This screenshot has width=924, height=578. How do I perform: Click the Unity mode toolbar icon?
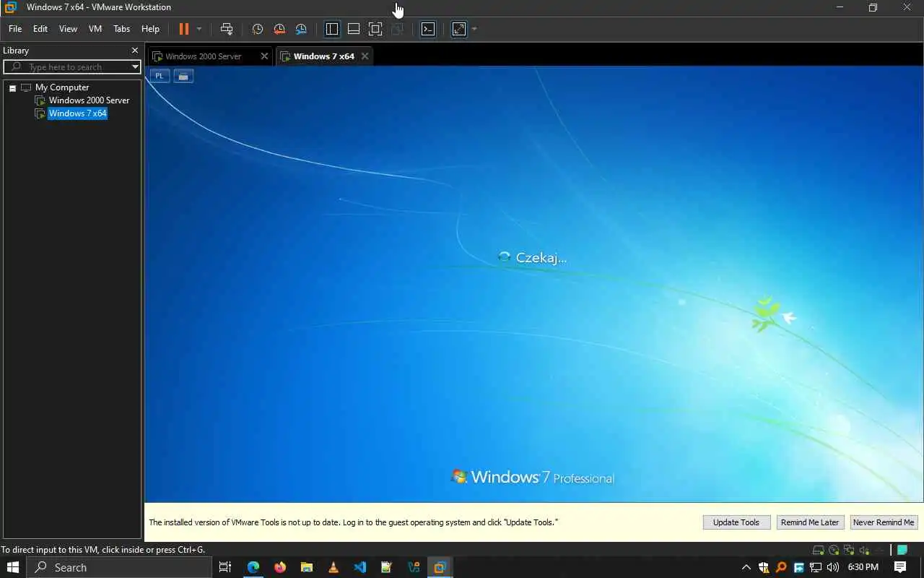click(397, 29)
